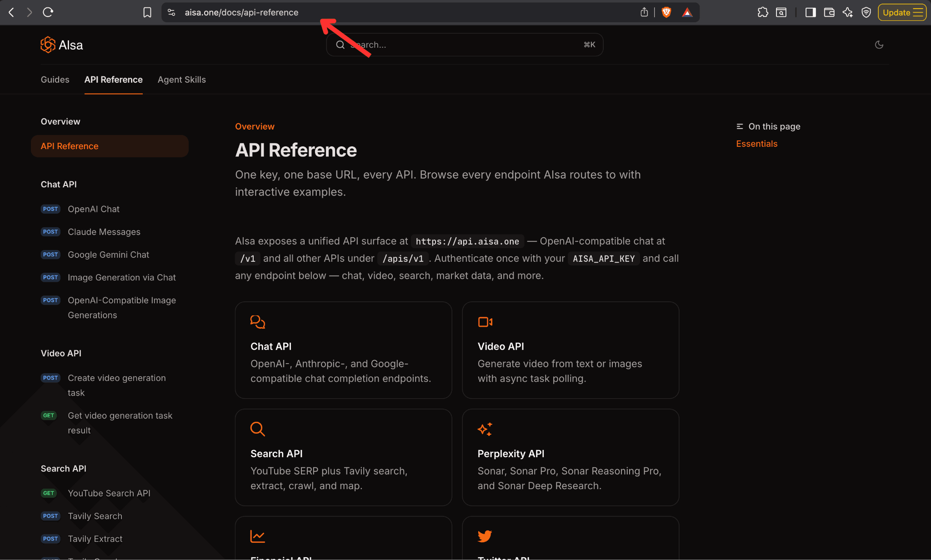
Task: Click the /v1 code snippet
Action: 248,259
